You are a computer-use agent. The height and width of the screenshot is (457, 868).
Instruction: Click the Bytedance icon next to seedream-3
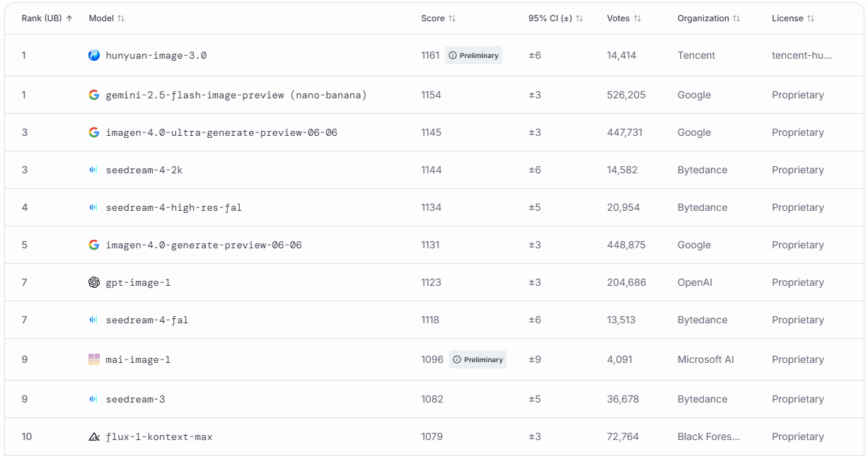pos(94,399)
